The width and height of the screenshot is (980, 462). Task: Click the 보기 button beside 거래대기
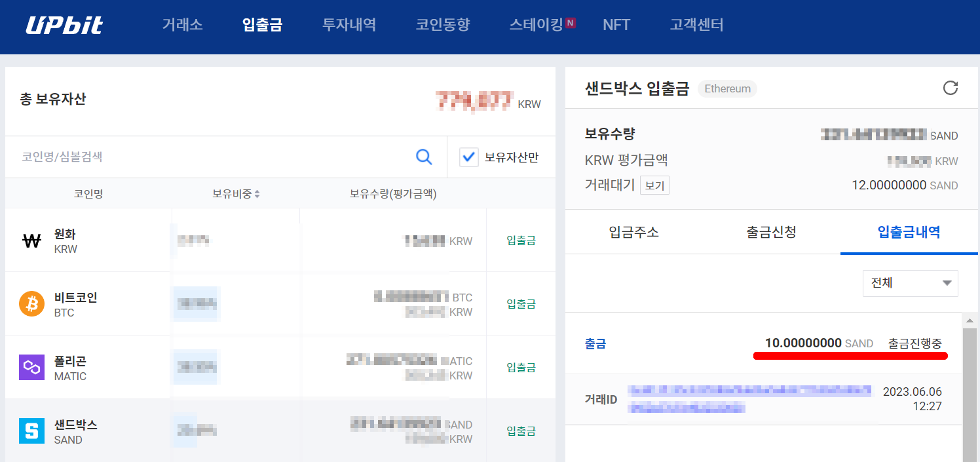point(654,185)
